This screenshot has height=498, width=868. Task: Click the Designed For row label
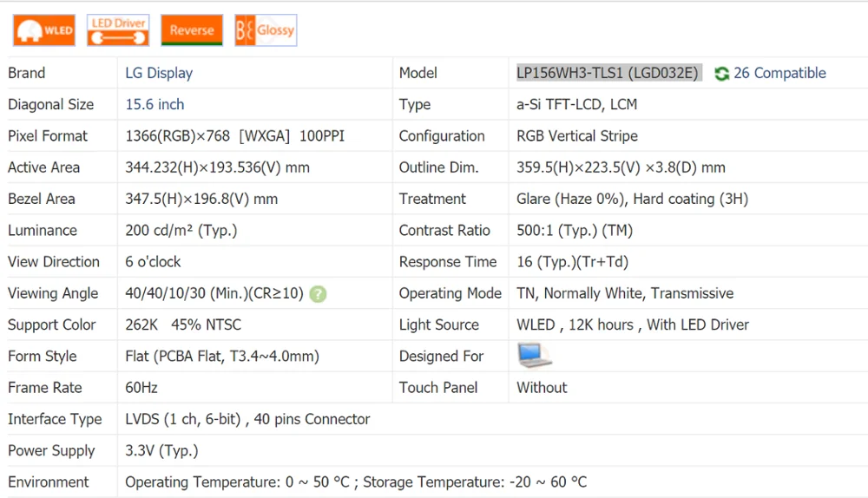(x=441, y=357)
